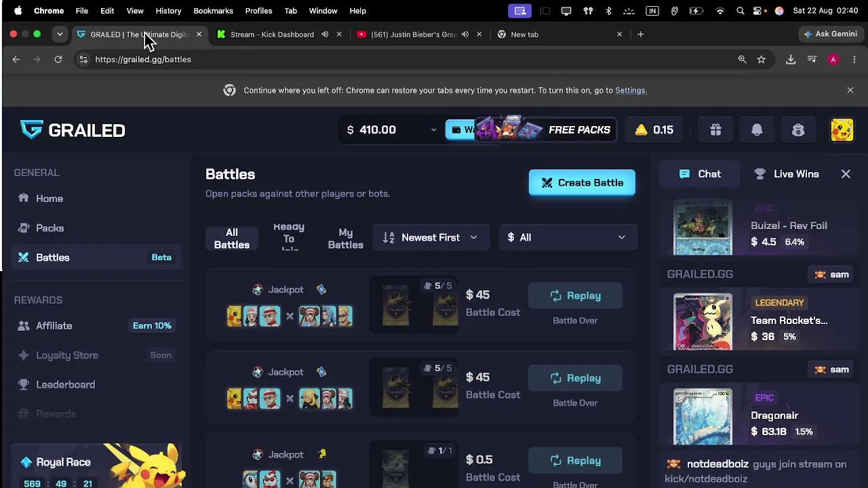Switch to the Live Wins tab
Viewport: 868px width, 488px height.
coord(787,174)
